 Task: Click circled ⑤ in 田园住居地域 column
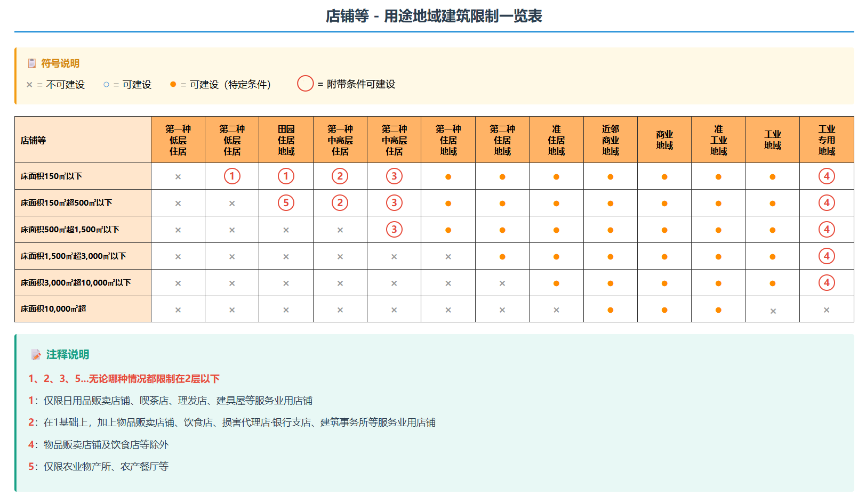[x=286, y=202]
